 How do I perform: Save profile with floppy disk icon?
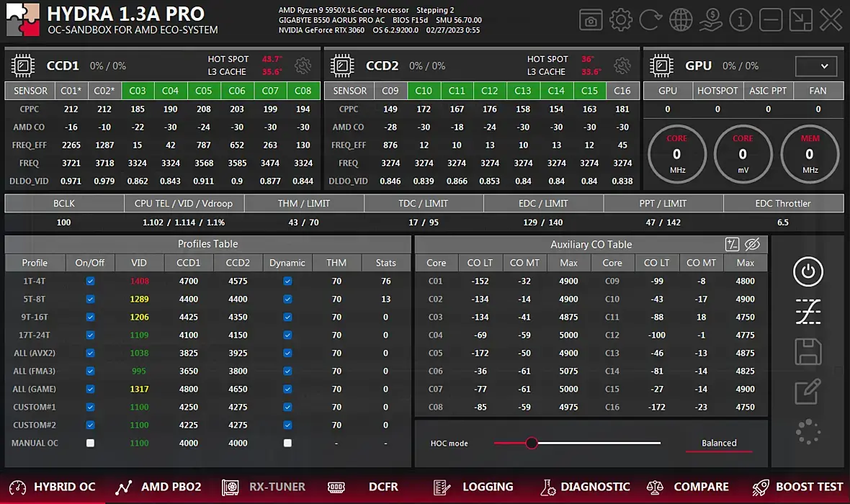[807, 351]
